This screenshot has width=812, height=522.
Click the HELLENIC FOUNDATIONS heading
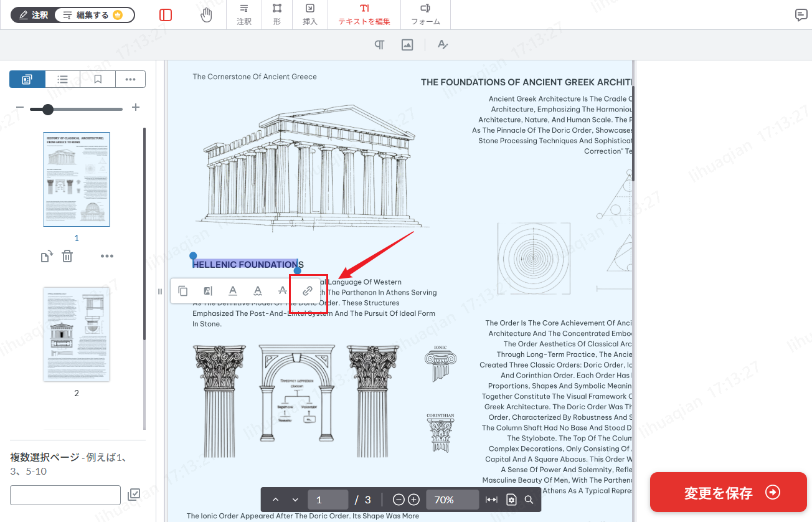click(248, 264)
